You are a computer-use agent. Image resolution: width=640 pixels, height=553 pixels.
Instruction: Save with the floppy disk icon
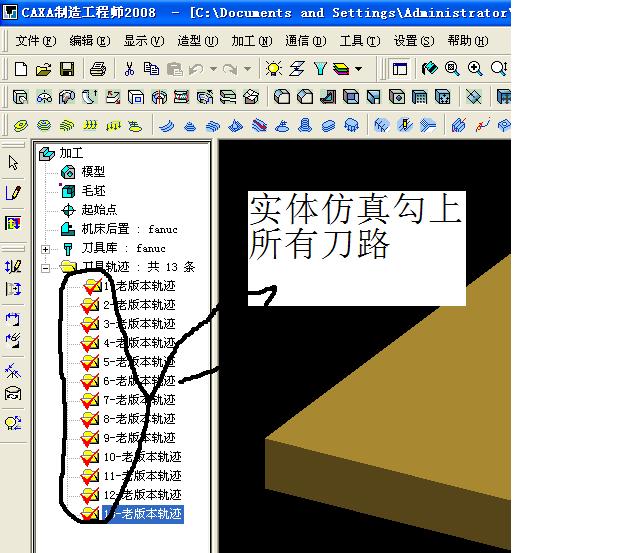click(67, 69)
